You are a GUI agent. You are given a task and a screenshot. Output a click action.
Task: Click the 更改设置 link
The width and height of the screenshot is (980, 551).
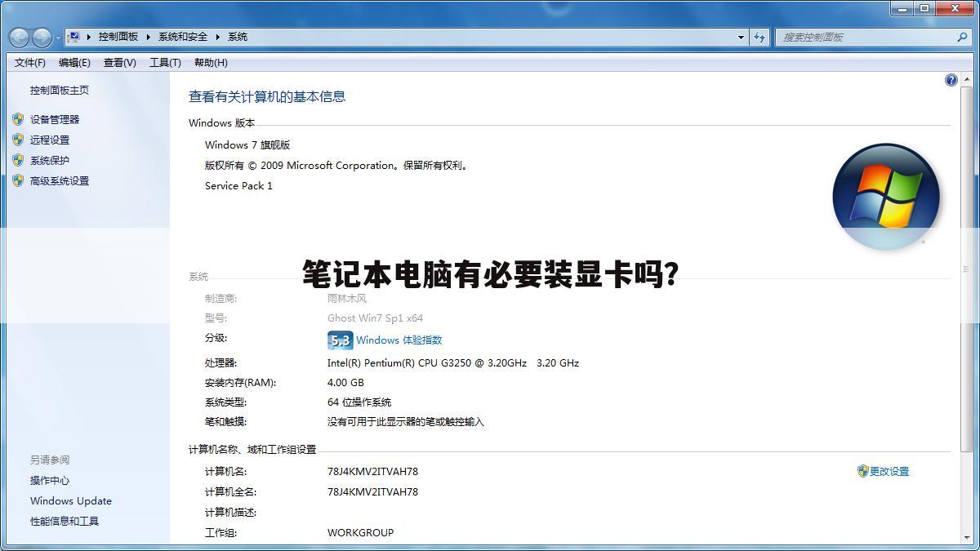click(x=889, y=471)
